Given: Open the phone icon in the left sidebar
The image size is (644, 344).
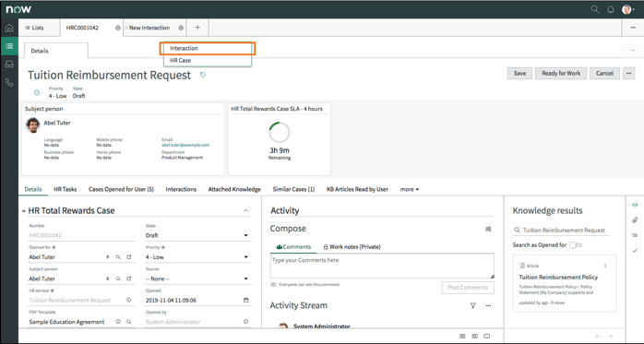Looking at the screenshot, I should coord(9,82).
